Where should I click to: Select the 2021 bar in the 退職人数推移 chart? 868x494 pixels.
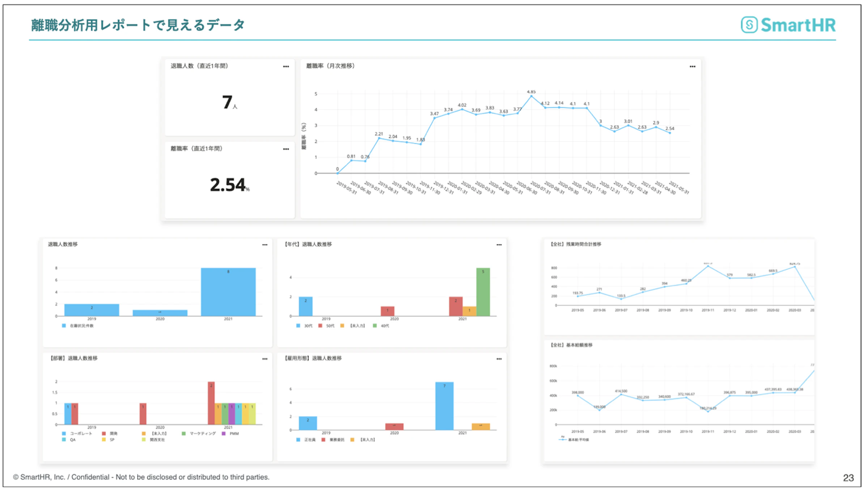228,288
